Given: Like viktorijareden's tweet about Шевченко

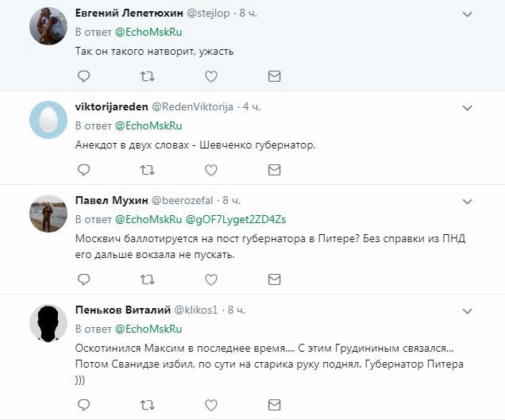Looking at the screenshot, I should pos(211,170).
